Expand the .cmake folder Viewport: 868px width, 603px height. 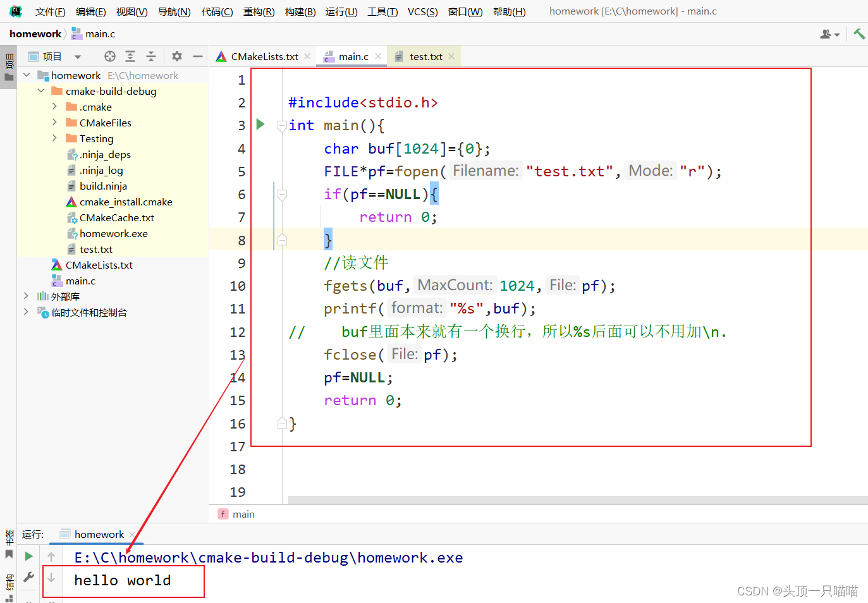(x=54, y=107)
